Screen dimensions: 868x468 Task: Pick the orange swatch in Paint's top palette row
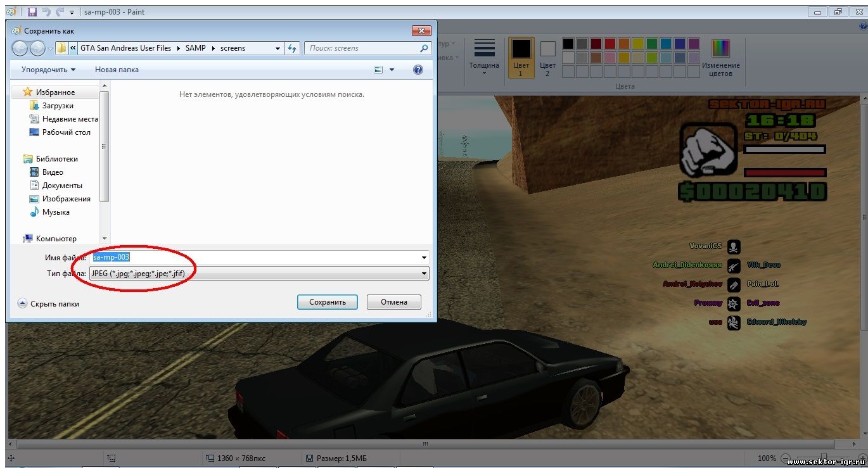(x=624, y=44)
